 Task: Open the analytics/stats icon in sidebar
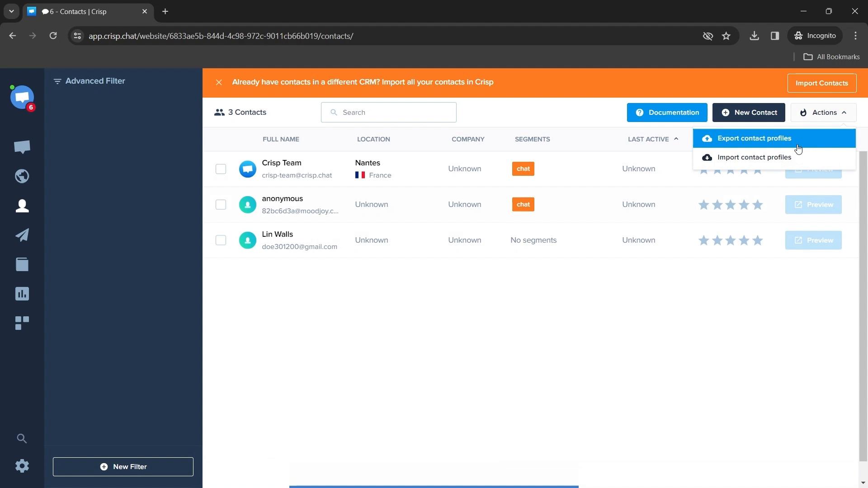[22, 294]
